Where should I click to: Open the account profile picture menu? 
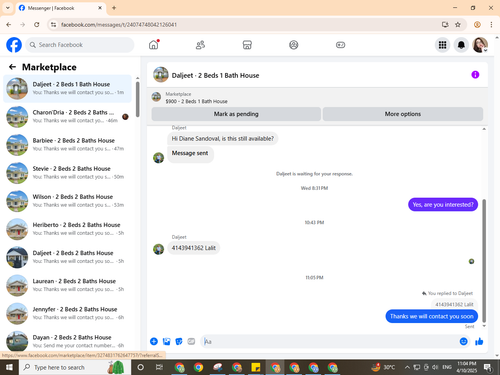pyautogui.click(x=480, y=45)
